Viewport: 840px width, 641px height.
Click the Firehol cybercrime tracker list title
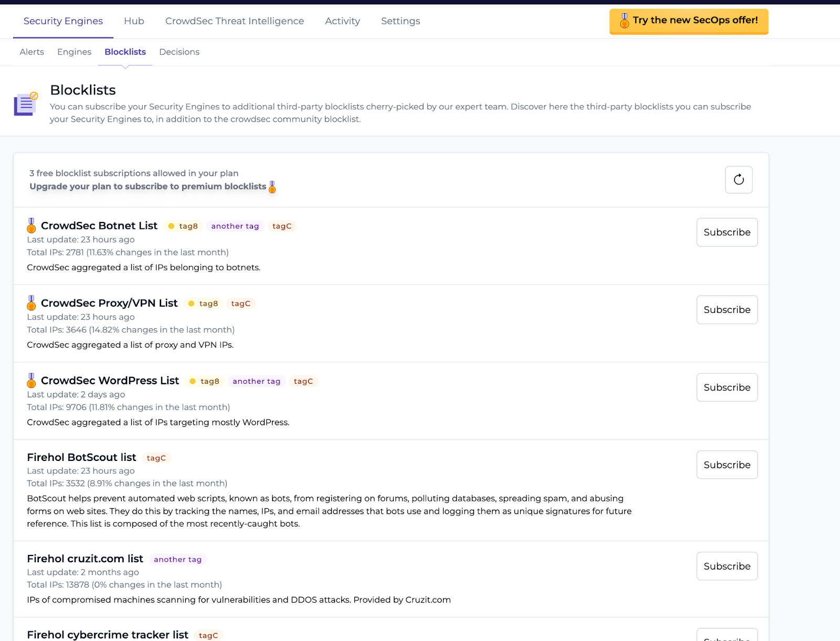click(x=108, y=635)
